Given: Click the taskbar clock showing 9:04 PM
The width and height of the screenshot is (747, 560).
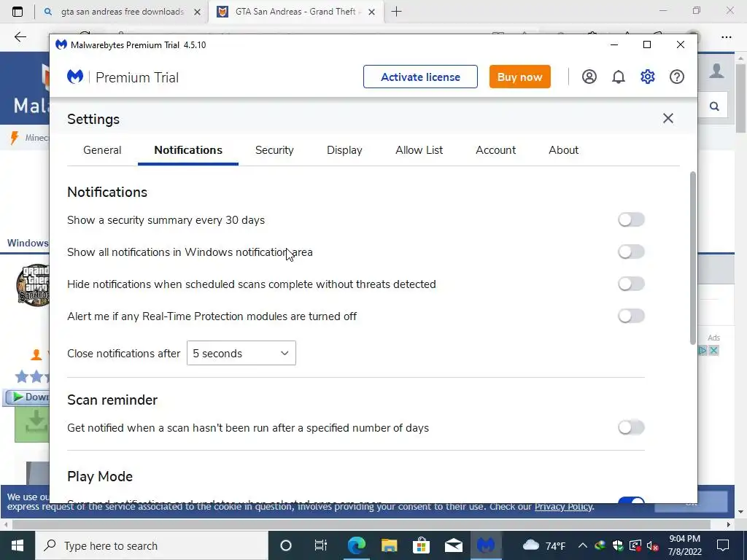Looking at the screenshot, I should pos(684,545).
